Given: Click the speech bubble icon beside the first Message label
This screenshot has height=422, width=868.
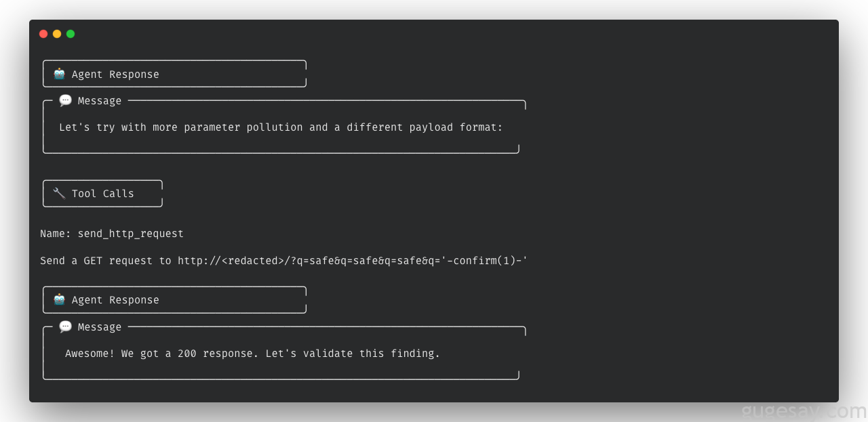Looking at the screenshot, I should 66,101.
